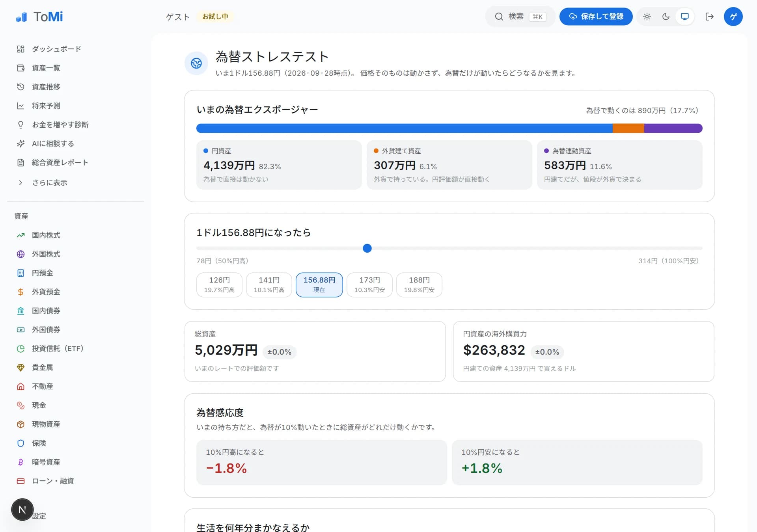This screenshot has width=757, height=532.
Task: Open the 円資産 4,139万円 card
Action: (279, 165)
